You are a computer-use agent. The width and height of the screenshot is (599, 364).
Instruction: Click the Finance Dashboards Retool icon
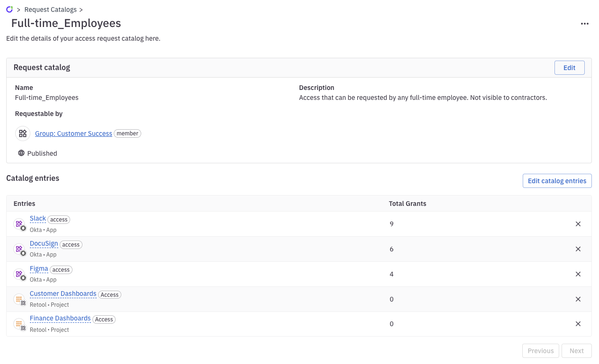20,325
